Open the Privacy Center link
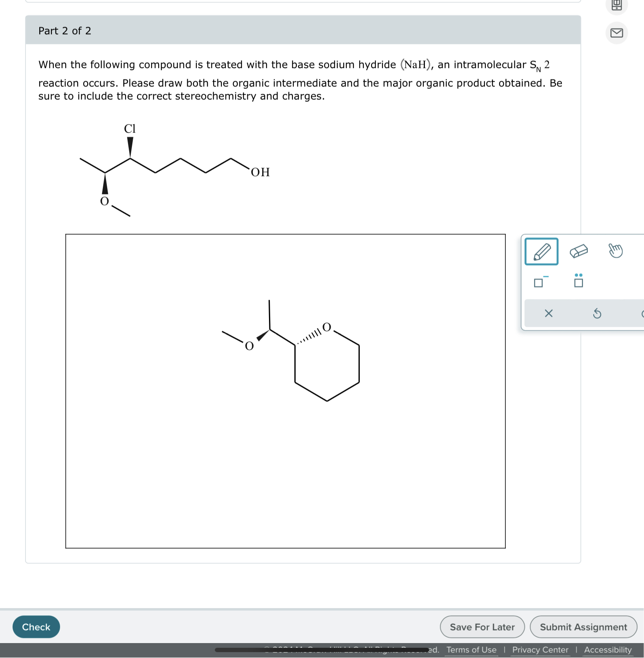Viewport: 644px width, 658px height. pyautogui.click(x=540, y=649)
